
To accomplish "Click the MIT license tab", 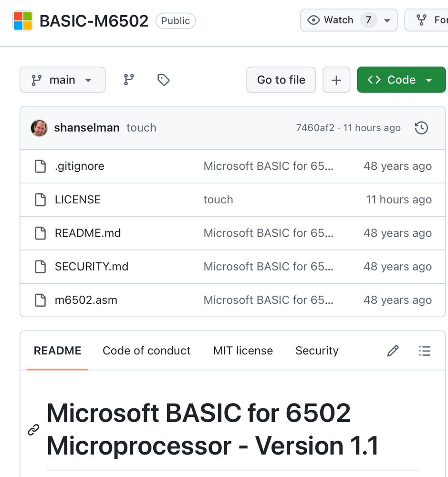I will click(242, 351).
